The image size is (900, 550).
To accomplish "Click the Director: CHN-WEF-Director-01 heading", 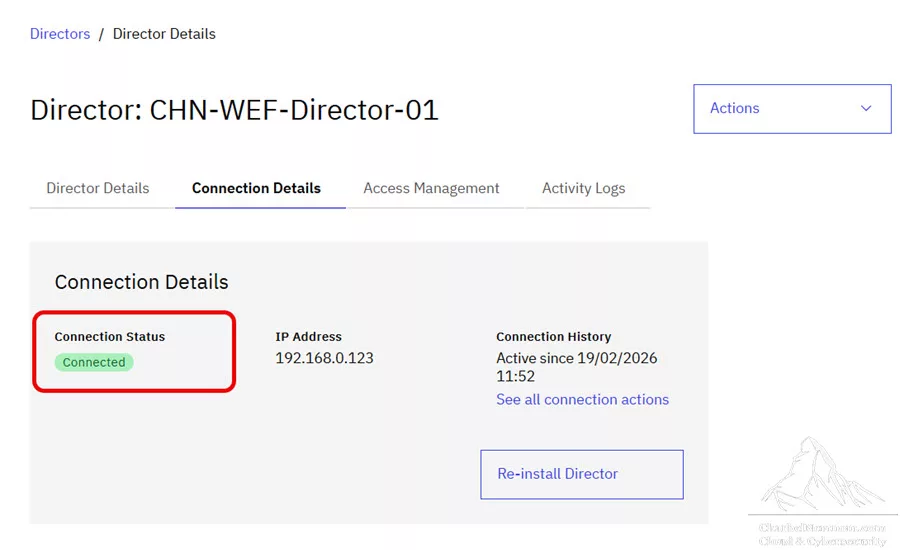I will (234, 110).
